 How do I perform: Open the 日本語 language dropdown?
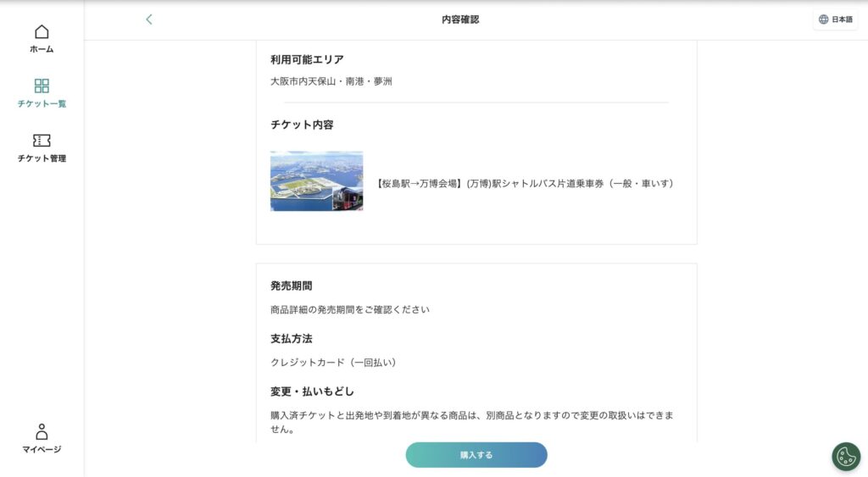tap(835, 19)
